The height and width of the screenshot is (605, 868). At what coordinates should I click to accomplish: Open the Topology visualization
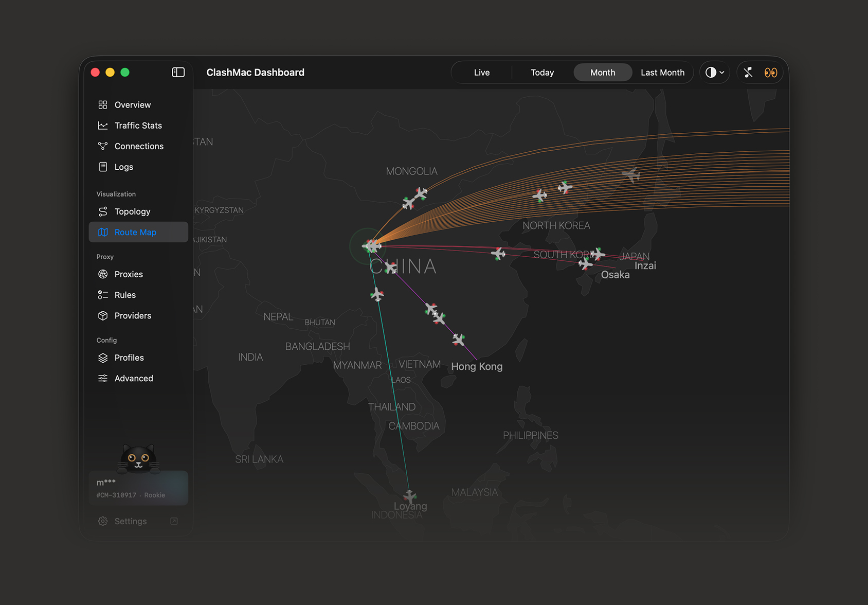tap(138, 211)
